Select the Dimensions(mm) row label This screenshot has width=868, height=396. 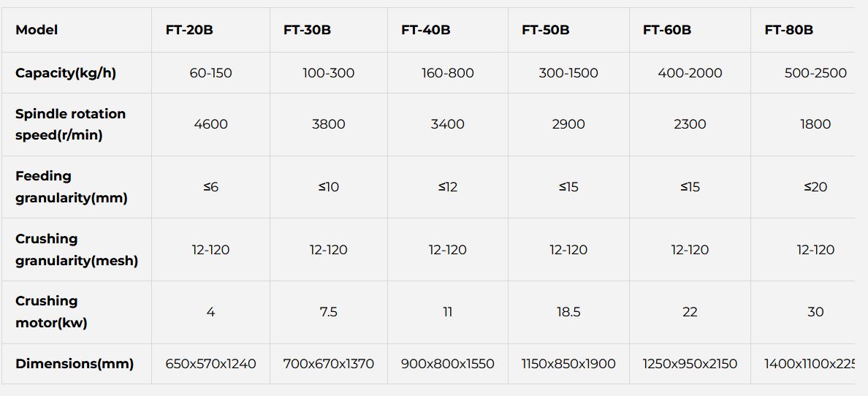click(75, 364)
